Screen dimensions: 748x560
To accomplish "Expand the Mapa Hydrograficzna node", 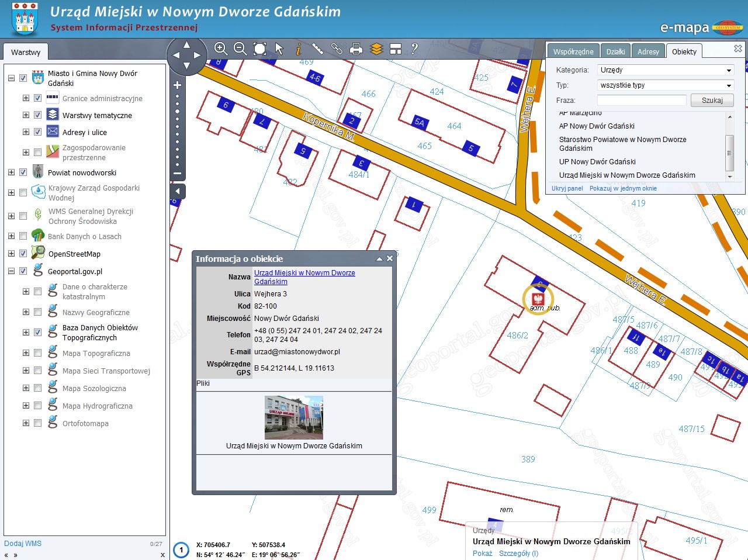I will click(x=26, y=406).
